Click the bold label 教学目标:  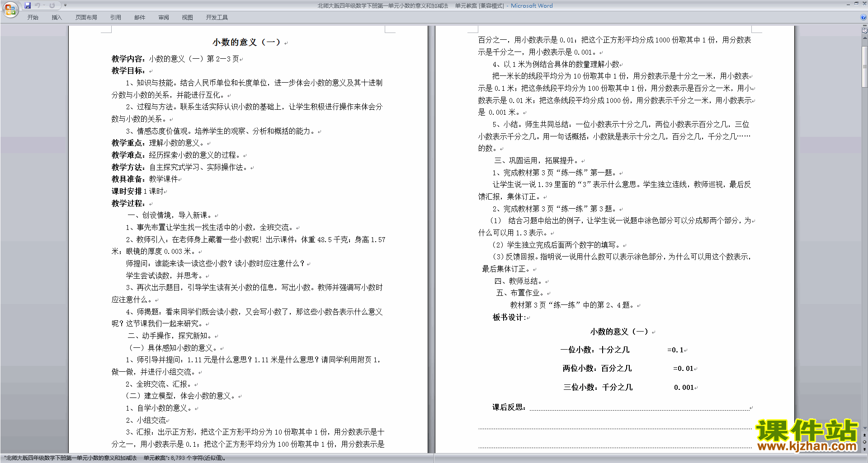click(x=128, y=71)
